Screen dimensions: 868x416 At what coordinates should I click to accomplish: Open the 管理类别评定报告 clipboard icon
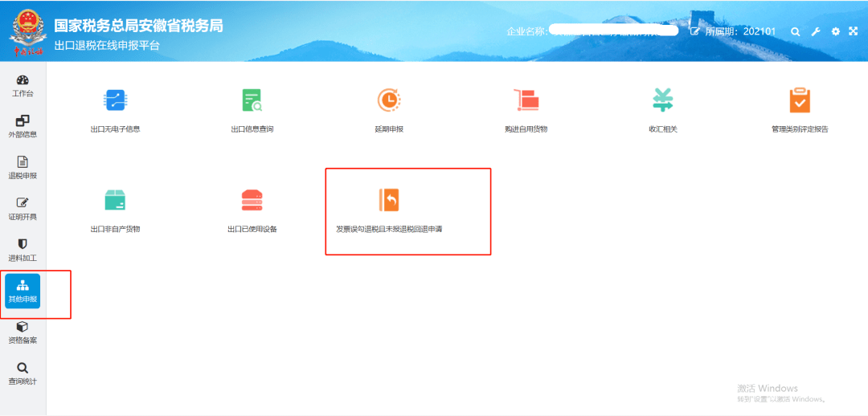(800, 100)
